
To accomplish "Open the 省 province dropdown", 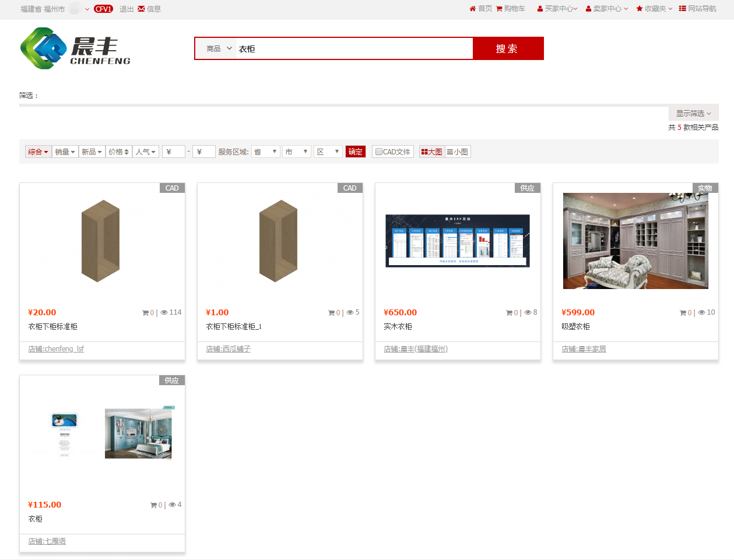I will click(x=266, y=152).
